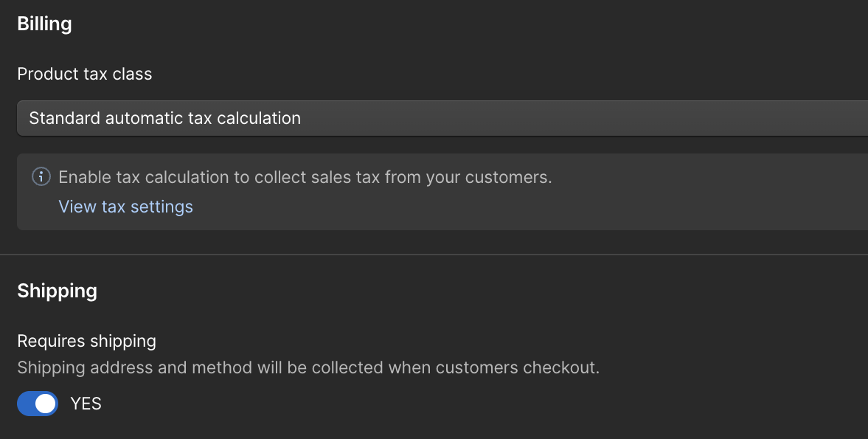This screenshot has height=439, width=868.
Task: Click the divider between Billing and Shipping
Action: tap(434, 255)
